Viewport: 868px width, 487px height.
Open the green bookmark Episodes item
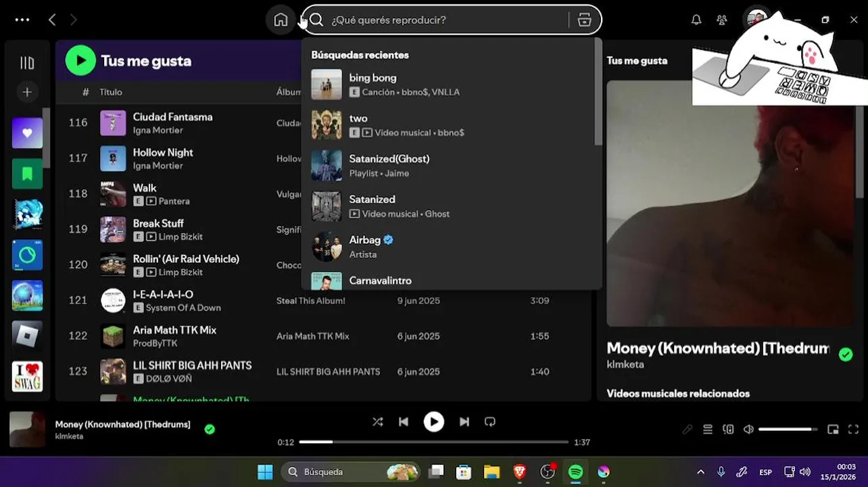tap(27, 174)
